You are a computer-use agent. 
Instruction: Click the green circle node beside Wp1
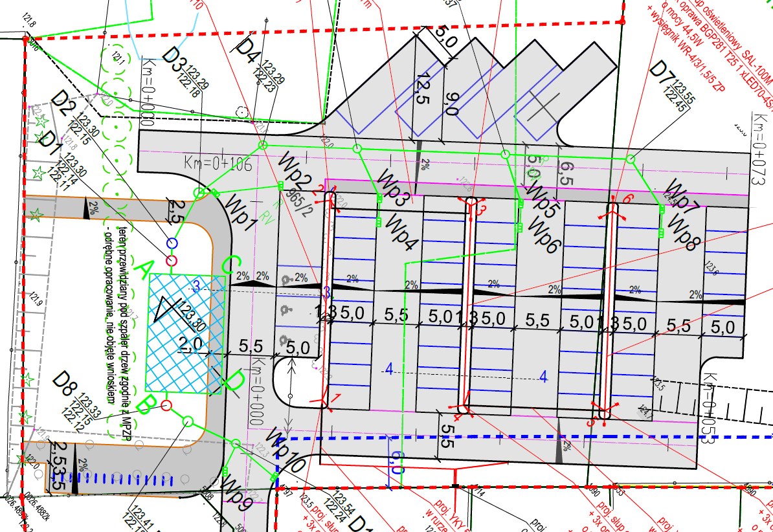point(200,193)
